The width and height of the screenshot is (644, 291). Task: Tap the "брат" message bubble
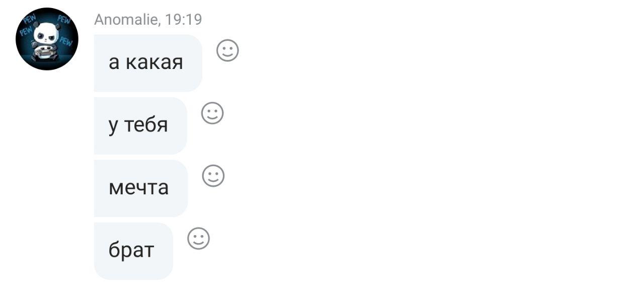click(x=133, y=251)
